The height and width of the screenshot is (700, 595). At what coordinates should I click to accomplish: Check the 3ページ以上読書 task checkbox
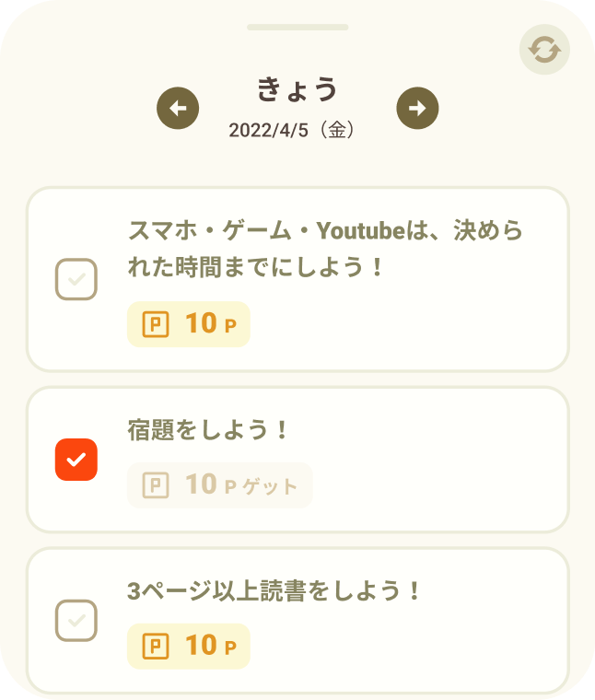pyautogui.click(x=76, y=621)
